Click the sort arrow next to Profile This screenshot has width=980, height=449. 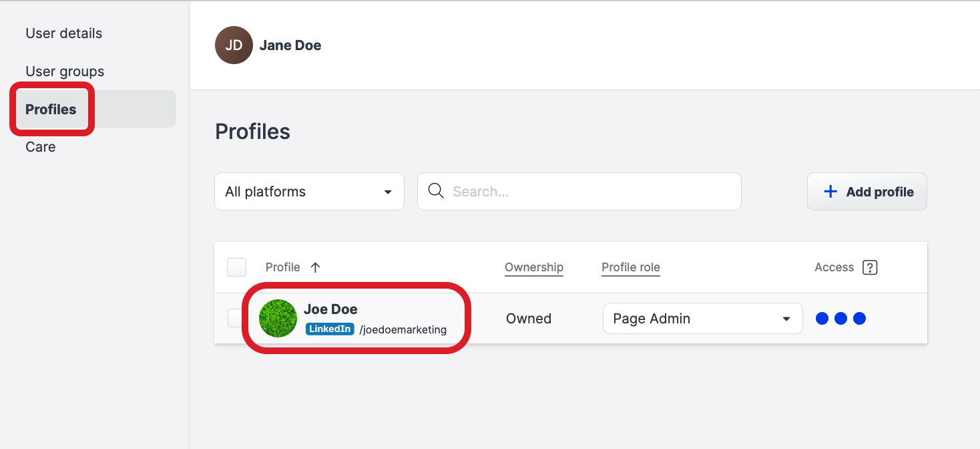[x=316, y=267]
